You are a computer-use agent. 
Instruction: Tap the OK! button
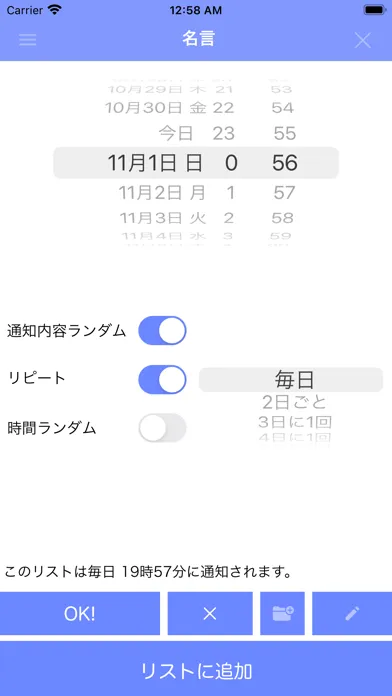click(x=80, y=613)
